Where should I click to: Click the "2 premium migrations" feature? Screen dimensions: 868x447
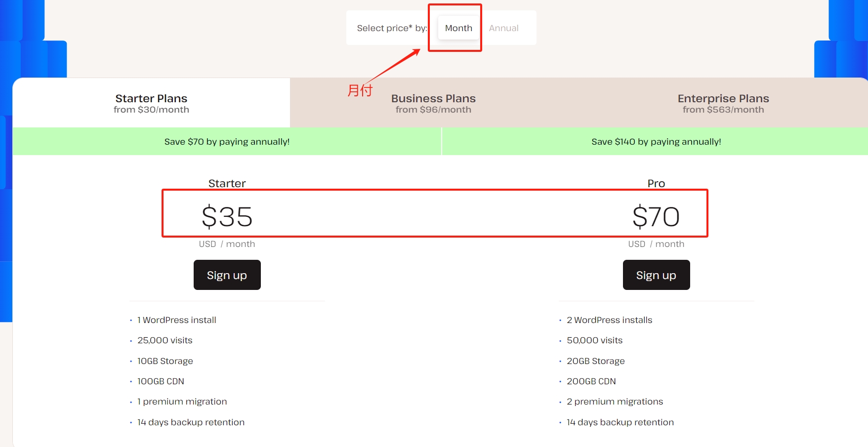615,402
